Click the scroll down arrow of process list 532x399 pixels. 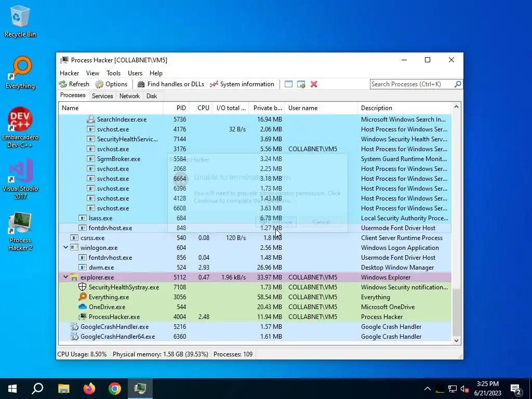tap(456, 340)
